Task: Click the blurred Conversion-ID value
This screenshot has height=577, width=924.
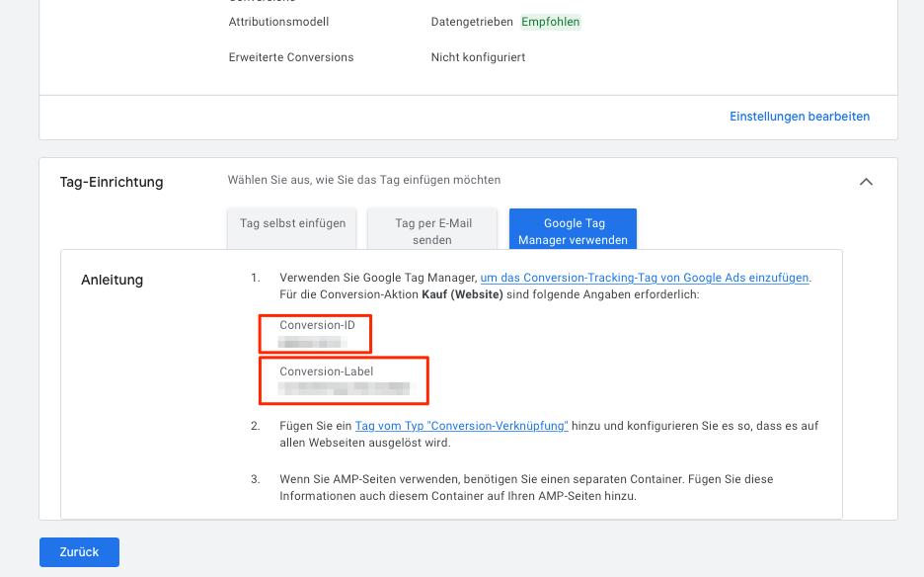Action: coord(312,342)
